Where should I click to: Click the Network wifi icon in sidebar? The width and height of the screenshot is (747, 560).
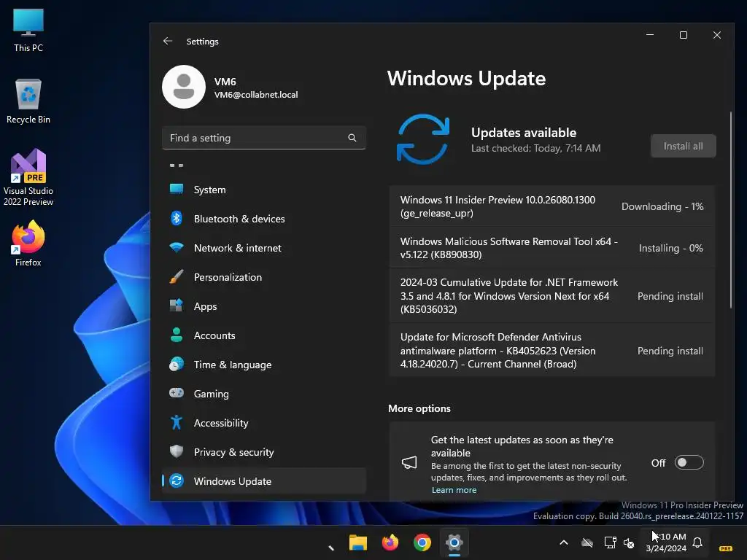177,248
